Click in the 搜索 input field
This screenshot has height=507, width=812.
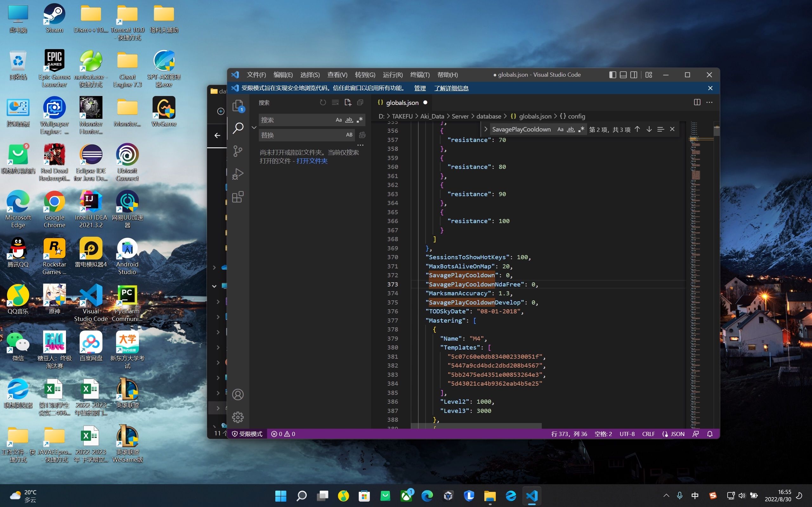[295, 120]
